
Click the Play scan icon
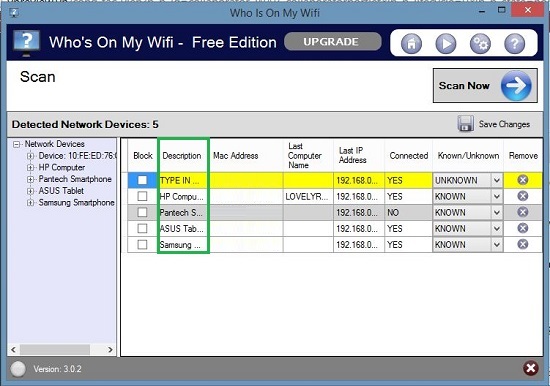(x=445, y=44)
